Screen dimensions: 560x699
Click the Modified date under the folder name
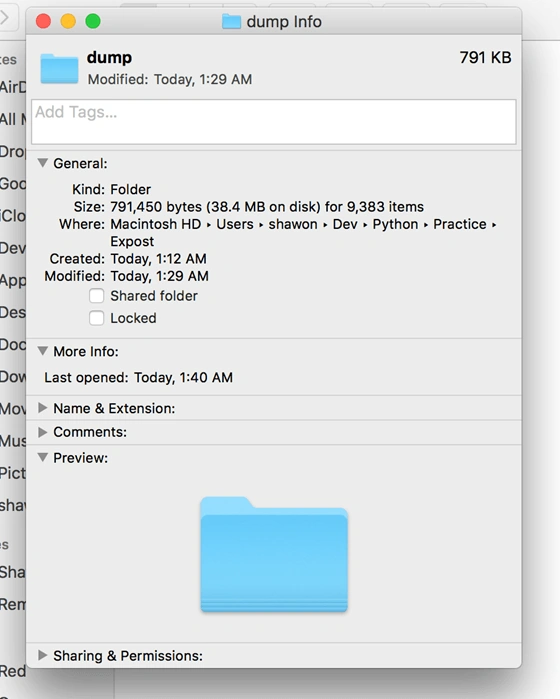170,79
